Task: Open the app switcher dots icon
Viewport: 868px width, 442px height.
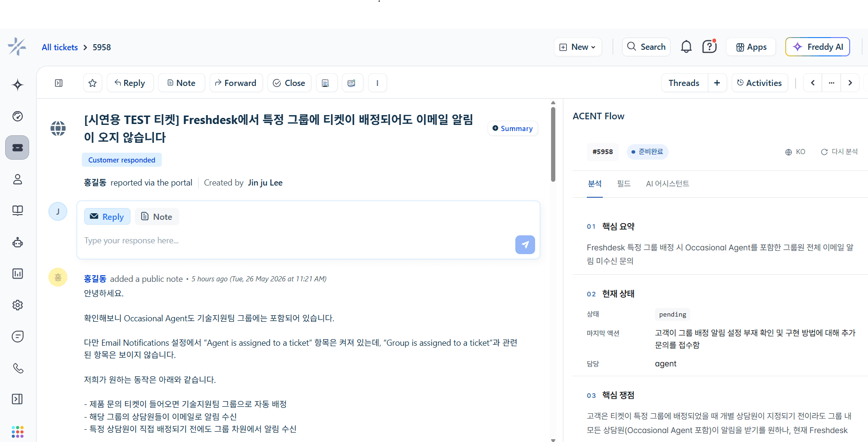Action: (17, 431)
